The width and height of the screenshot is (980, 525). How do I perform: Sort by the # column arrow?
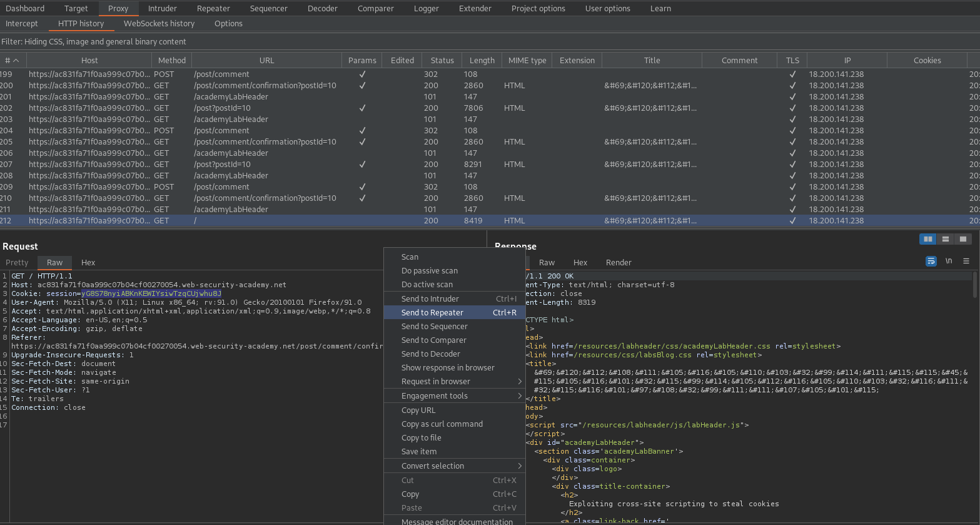(16, 61)
